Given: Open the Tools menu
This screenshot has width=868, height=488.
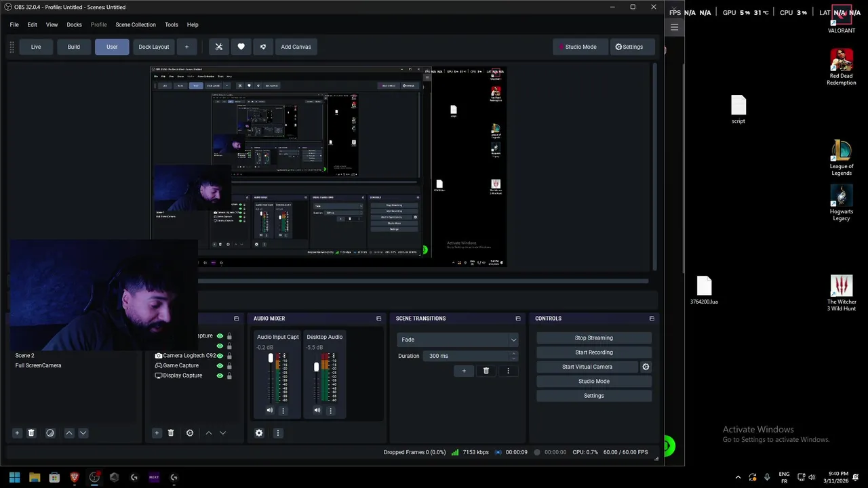Looking at the screenshot, I should [172, 24].
